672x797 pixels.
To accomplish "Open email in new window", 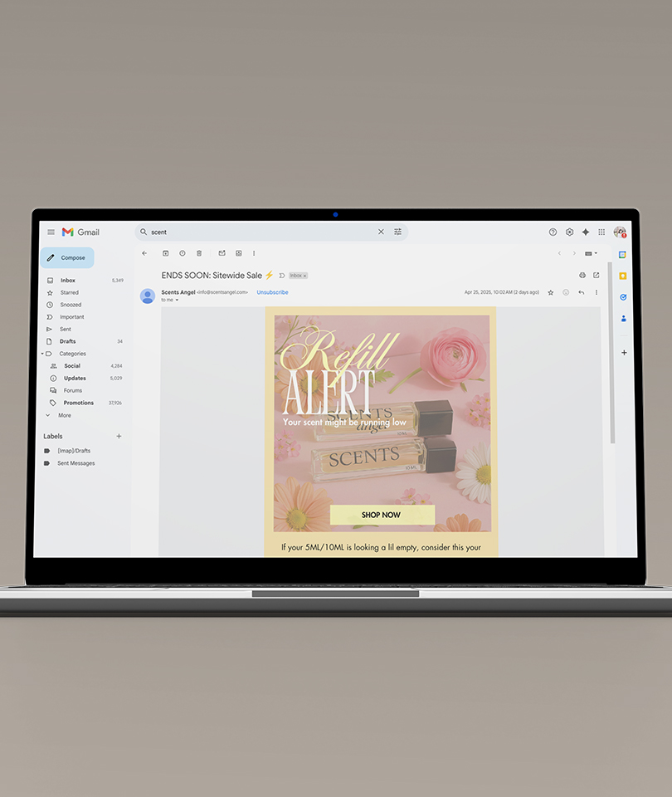I will pos(597,276).
